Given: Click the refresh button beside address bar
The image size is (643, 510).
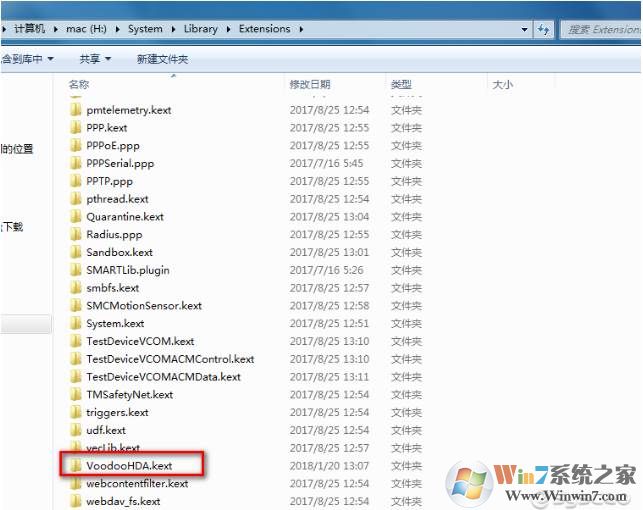Looking at the screenshot, I should point(543,30).
